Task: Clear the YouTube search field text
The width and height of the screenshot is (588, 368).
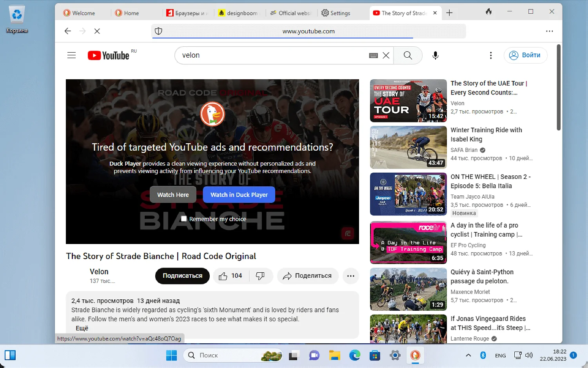Action: 386,55
